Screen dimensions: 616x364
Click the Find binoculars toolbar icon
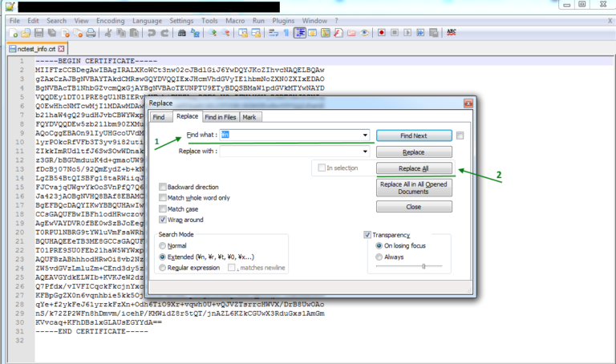183,33
